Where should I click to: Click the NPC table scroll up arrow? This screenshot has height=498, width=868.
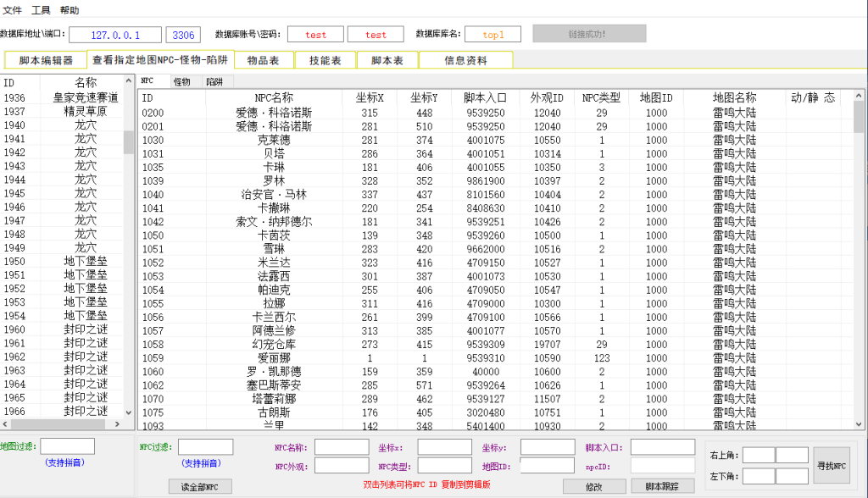859,96
